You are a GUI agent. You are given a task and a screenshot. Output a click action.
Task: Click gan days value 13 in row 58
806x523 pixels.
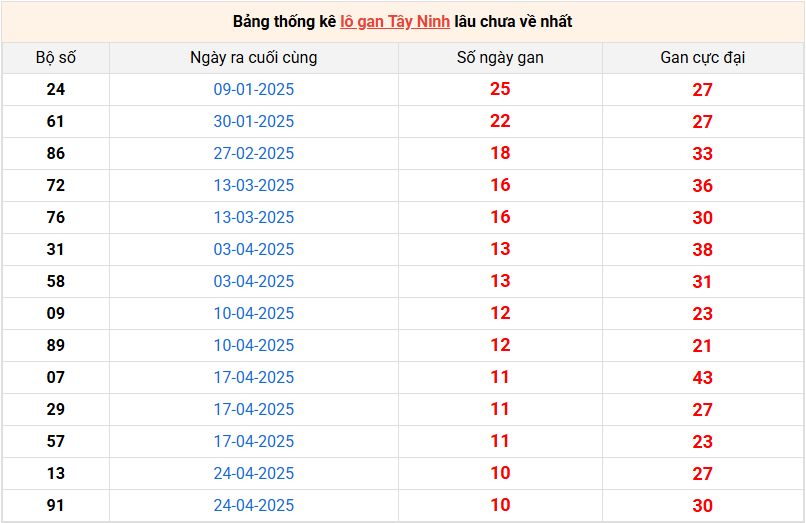pos(500,281)
